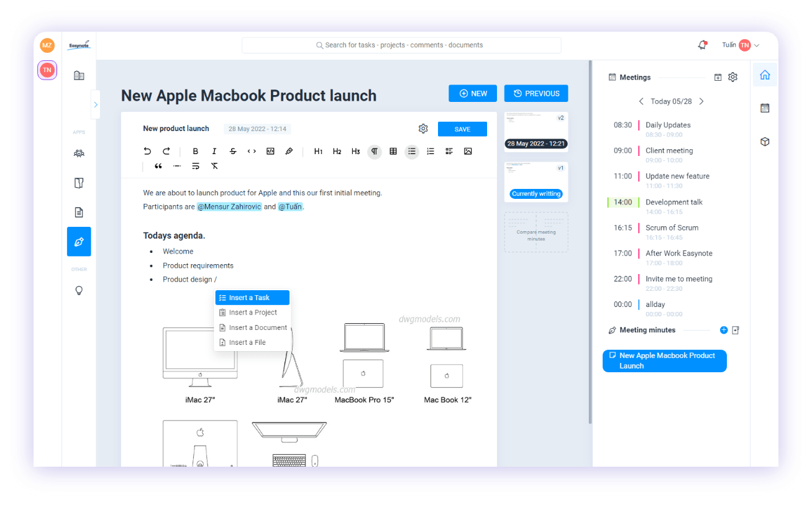Apply strikethrough formatting

pos(233,151)
